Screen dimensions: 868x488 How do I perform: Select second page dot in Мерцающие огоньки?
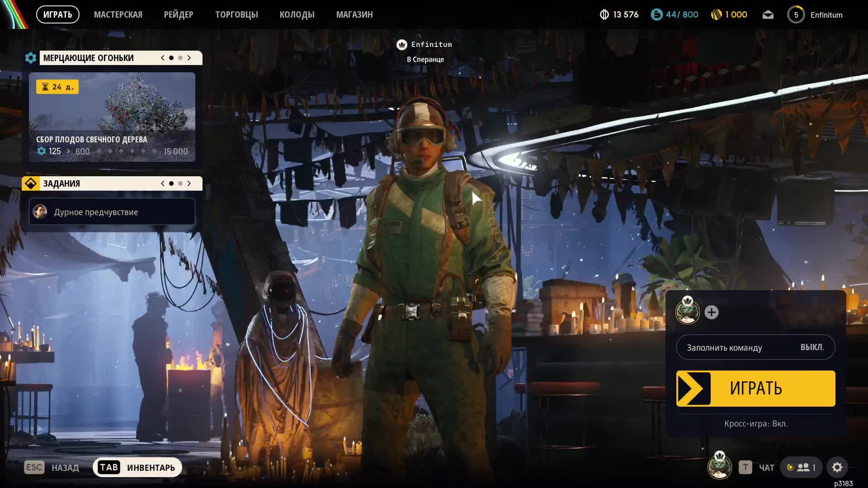180,58
